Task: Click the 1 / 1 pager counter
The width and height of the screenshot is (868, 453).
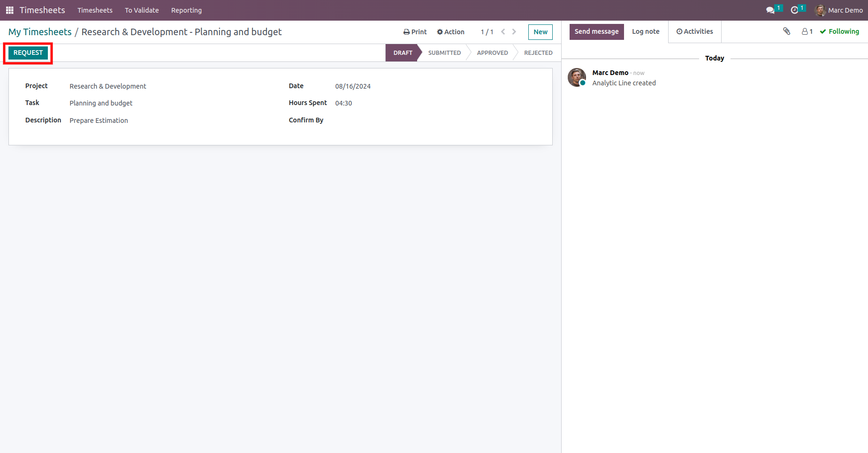Action: pos(487,32)
